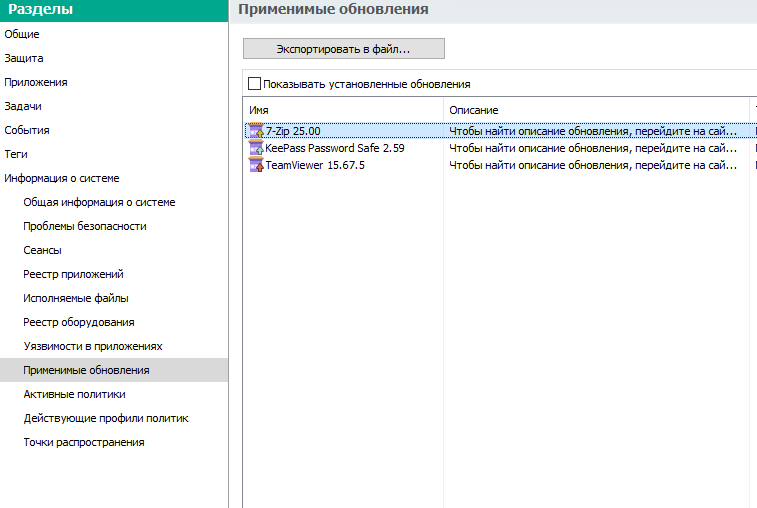This screenshot has width=757, height=508.
Task: Open 'Общая информация о системе'
Action: tap(99, 202)
